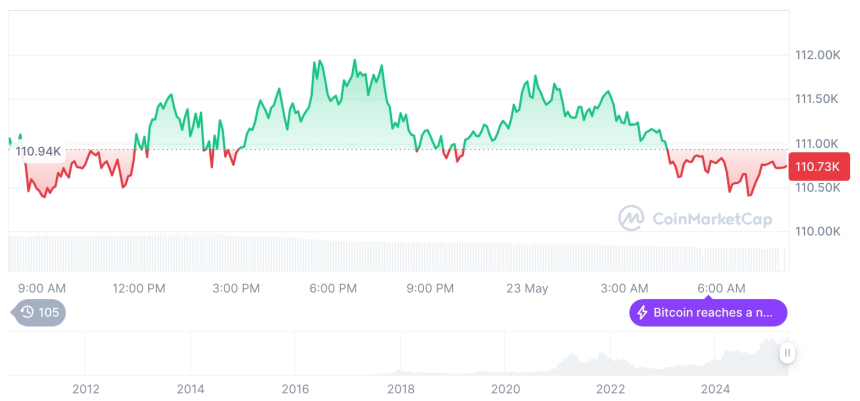Click the 110.00K price axis label
This screenshot has height=401, width=860.
tap(815, 232)
